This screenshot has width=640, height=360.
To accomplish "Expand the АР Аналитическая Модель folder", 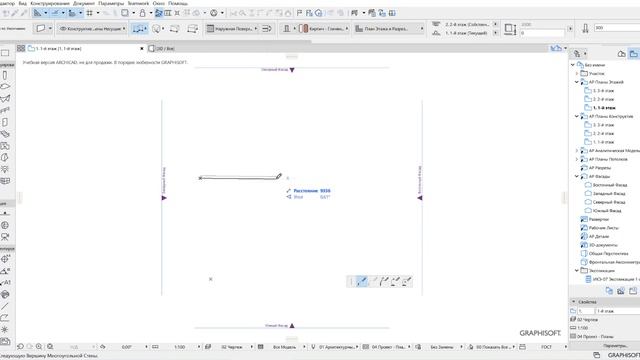I will [x=577, y=151].
